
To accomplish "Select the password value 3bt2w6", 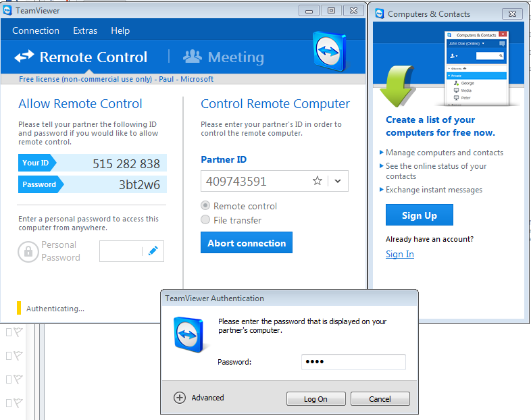I will [x=139, y=185].
